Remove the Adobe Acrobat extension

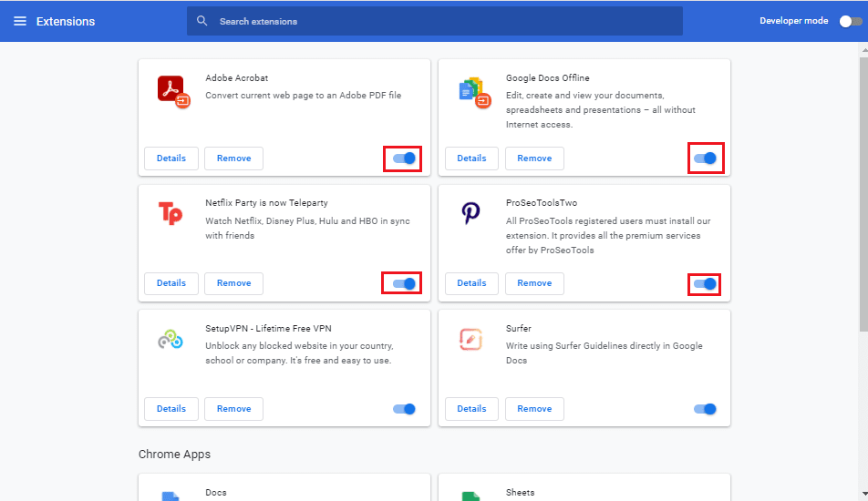(233, 158)
